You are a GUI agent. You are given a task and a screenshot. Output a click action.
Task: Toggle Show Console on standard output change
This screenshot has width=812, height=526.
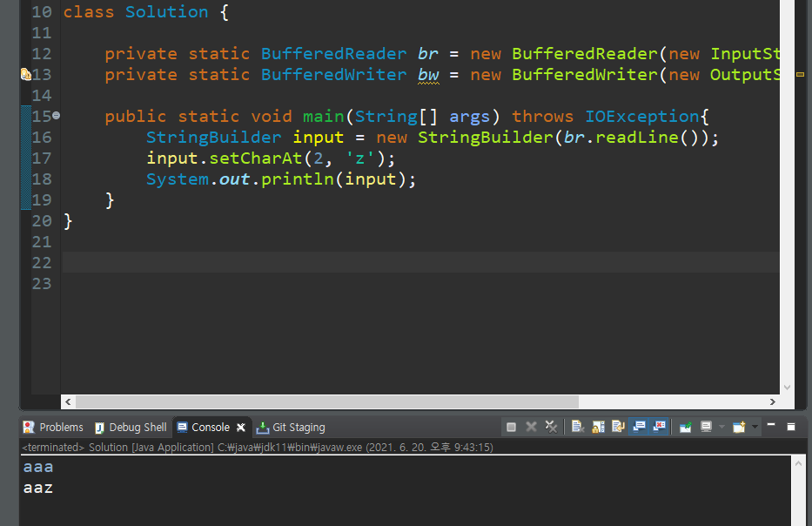click(x=639, y=427)
